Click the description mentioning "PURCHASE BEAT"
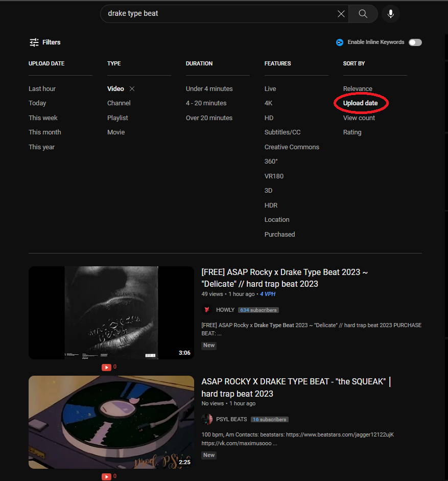 point(311,329)
